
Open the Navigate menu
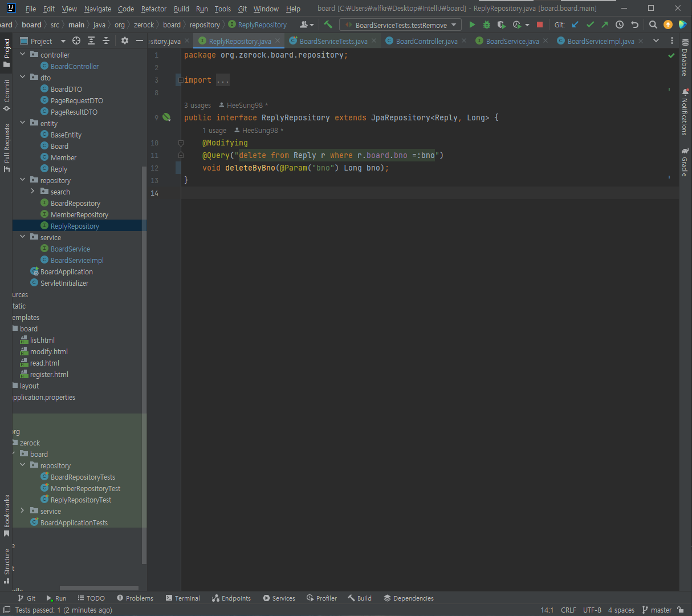coord(97,9)
